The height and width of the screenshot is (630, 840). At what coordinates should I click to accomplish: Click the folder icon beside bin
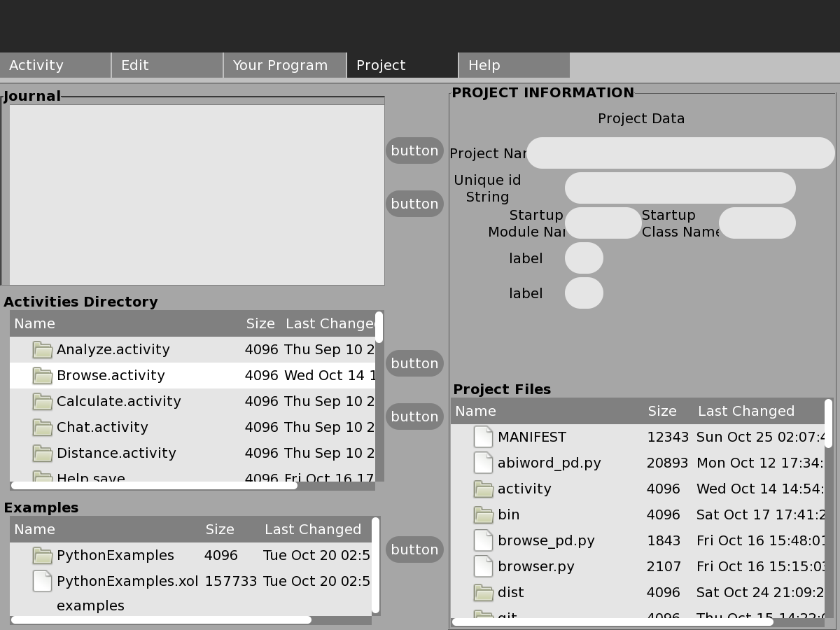coord(483,515)
